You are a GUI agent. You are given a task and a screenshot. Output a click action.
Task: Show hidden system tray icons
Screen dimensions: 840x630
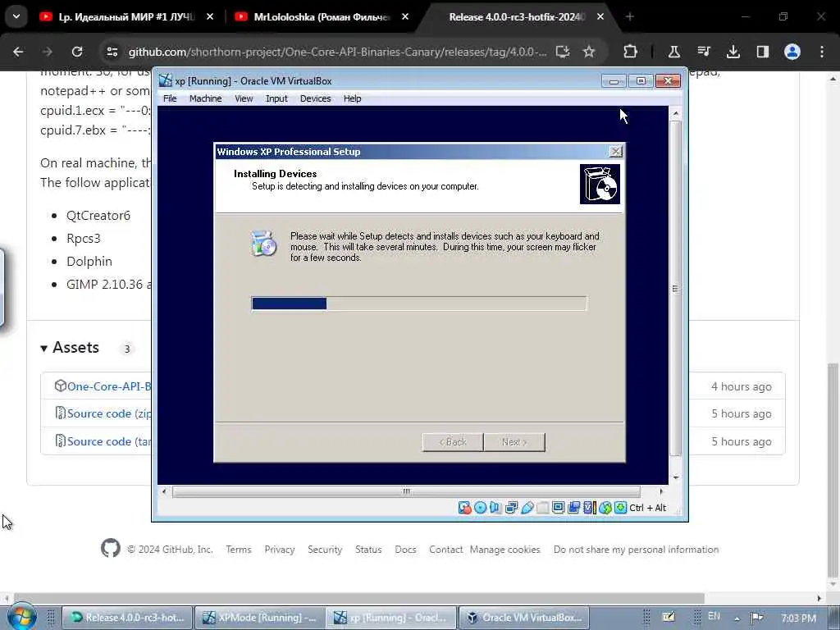[x=737, y=619]
